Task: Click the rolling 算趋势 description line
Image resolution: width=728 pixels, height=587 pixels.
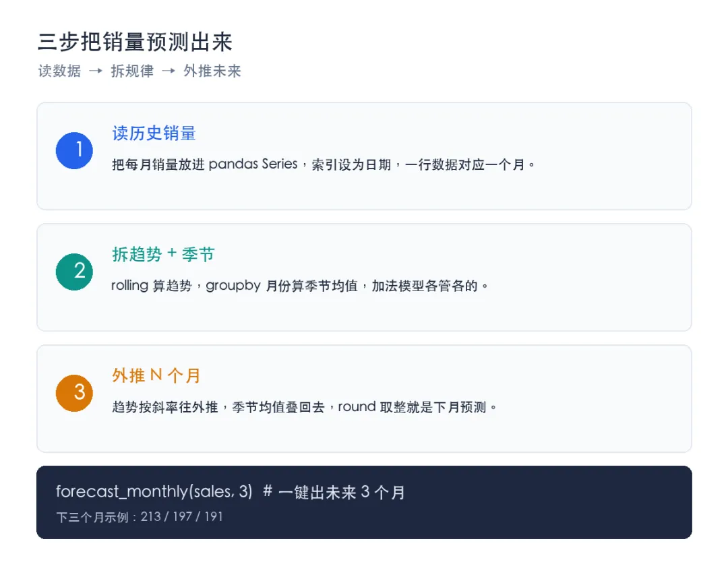Action: (300, 285)
